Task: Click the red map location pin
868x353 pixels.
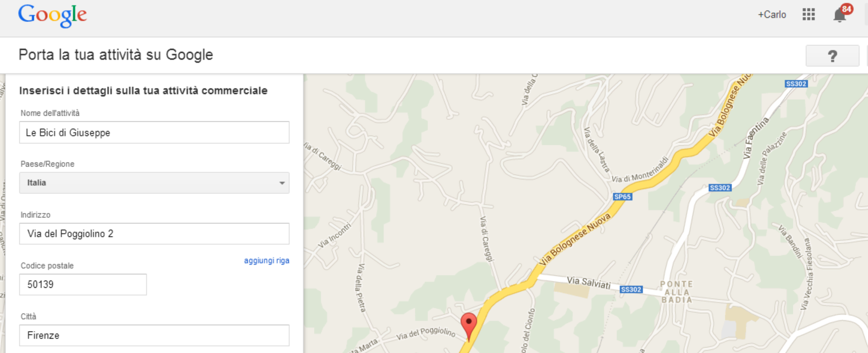Action: point(469,326)
